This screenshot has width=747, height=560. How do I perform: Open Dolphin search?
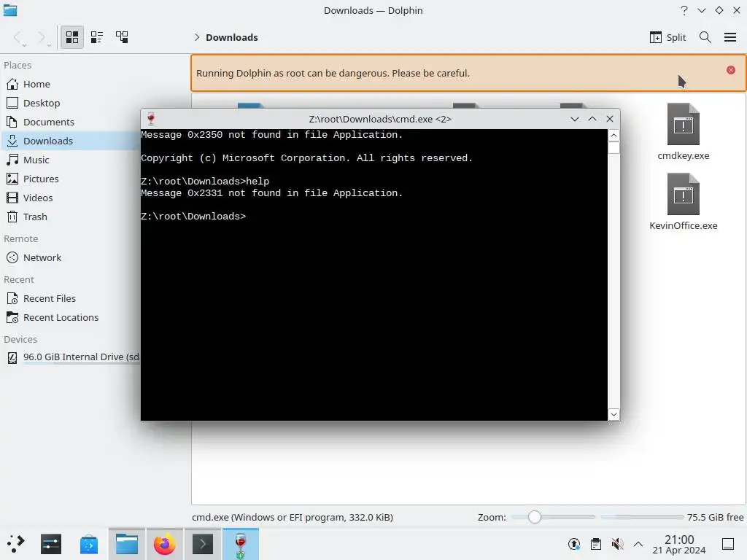click(x=705, y=37)
